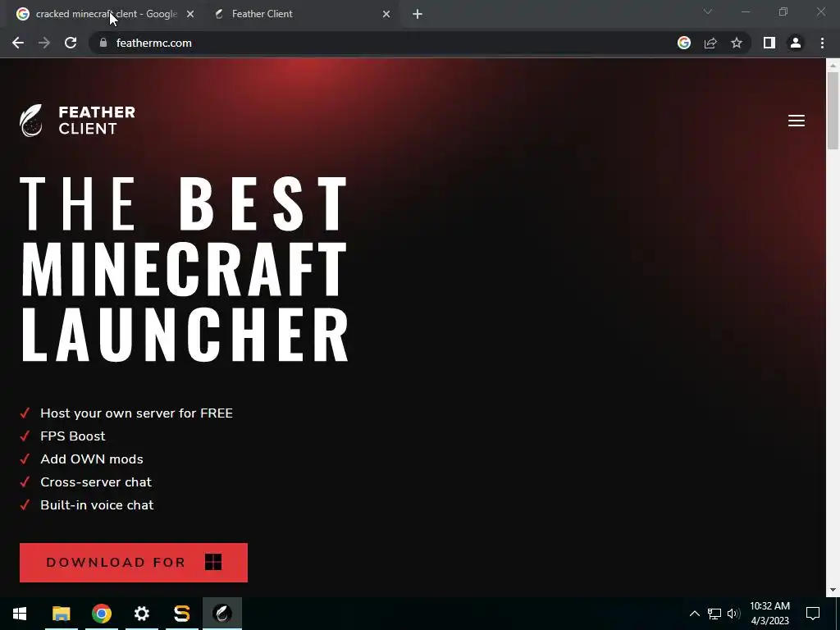Open File Explorer from the taskbar
This screenshot has height=630, width=840.
[61, 614]
